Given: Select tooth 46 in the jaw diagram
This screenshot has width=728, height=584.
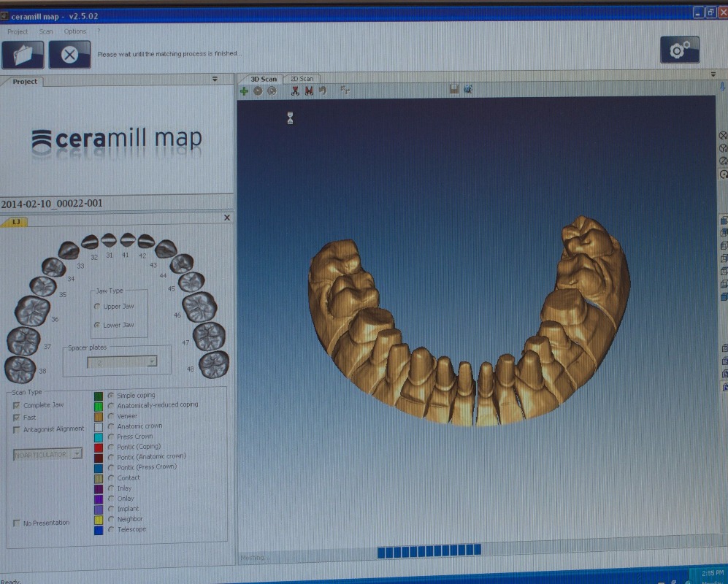Looking at the screenshot, I should pos(199,307).
